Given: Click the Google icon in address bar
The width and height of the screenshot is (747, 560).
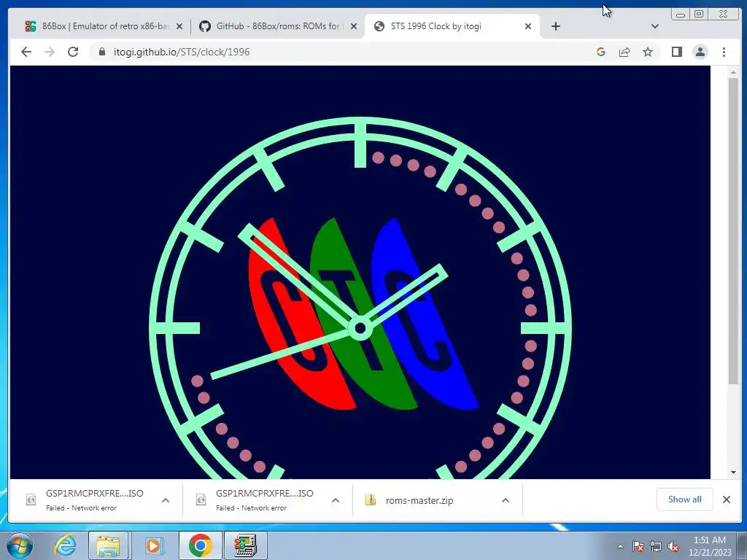Looking at the screenshot, I should [x=601, y=52].
